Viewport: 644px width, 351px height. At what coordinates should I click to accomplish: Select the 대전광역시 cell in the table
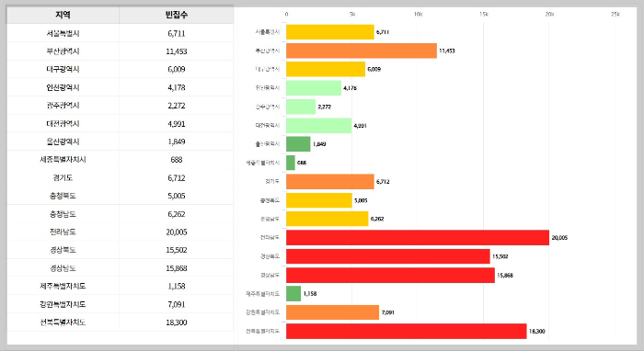tap(63, 123)
